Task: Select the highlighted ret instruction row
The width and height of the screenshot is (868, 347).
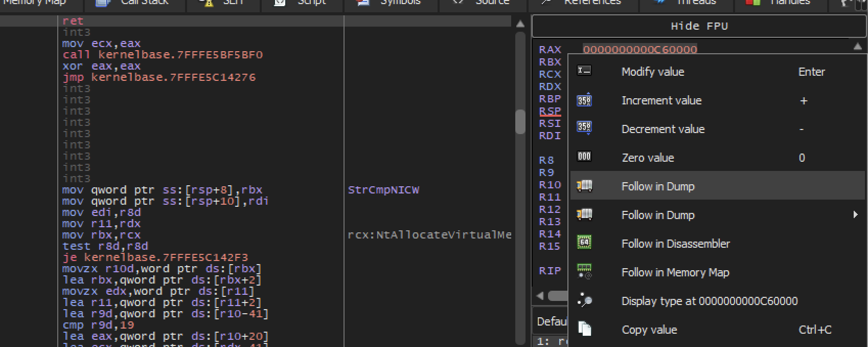Action: click(x=255, y=21)
